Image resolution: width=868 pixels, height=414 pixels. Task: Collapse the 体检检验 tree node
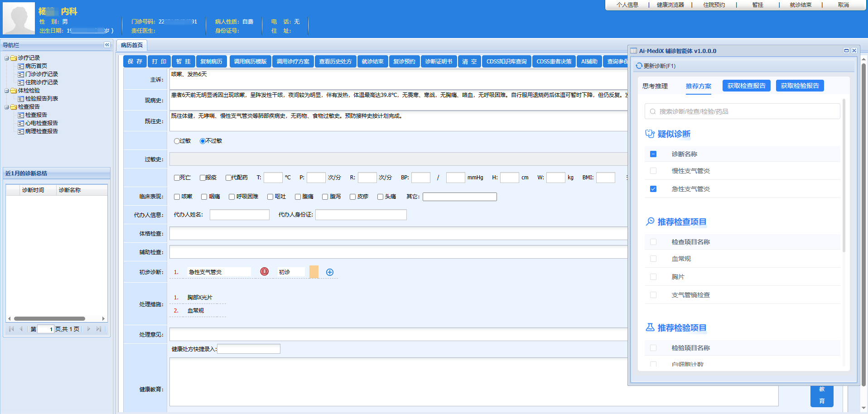(x=7, y=91)
